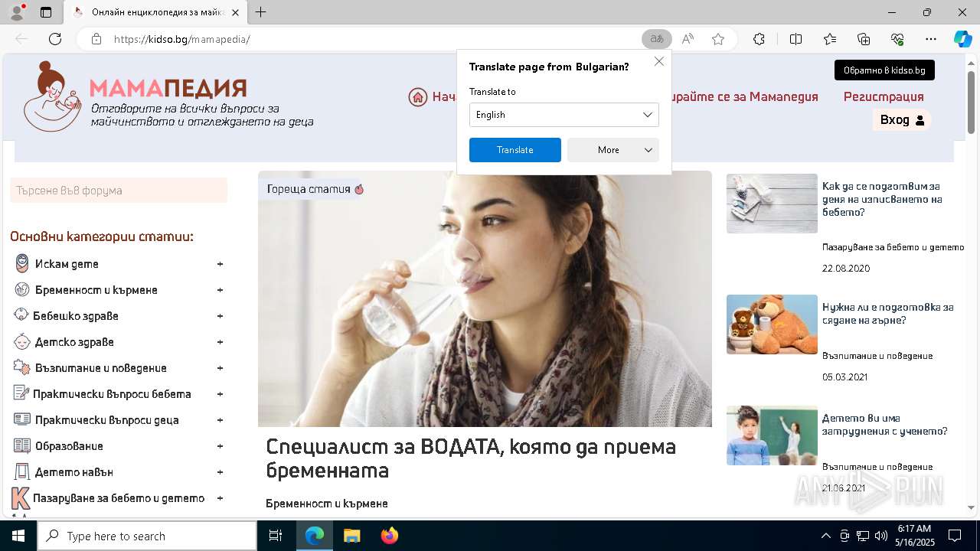Click the forum search field
The image size is (980, 551).
tap(119, 191)
